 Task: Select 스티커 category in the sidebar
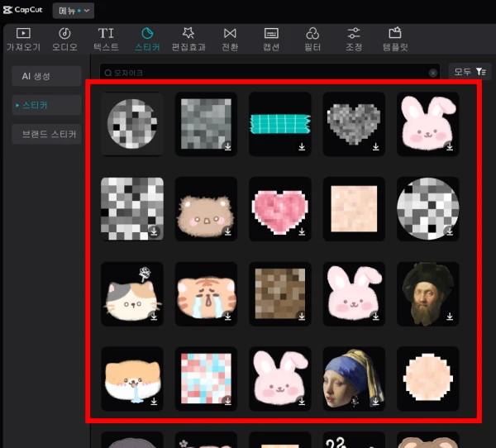click(x=46, y=105)
